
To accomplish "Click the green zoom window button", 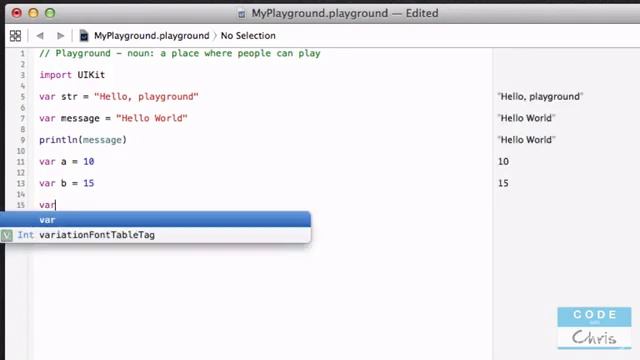I will pos(50,13).
